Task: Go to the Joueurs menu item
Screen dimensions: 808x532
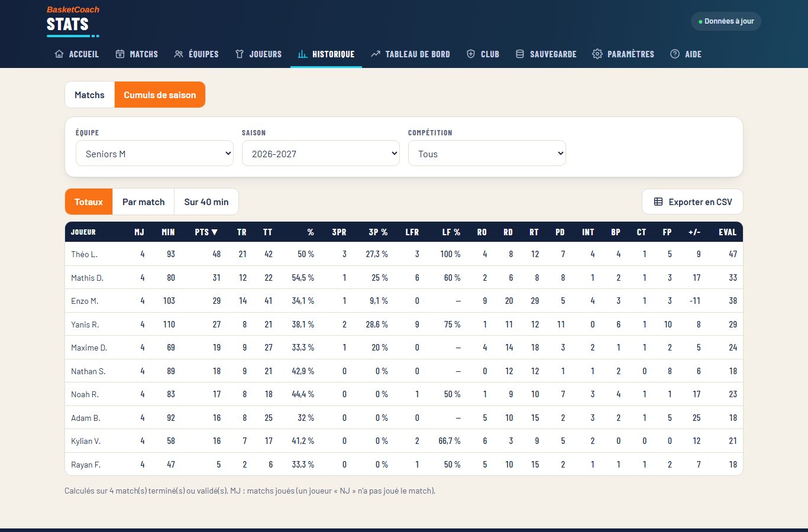Action: pyautogui.click(x=258, y=54)
